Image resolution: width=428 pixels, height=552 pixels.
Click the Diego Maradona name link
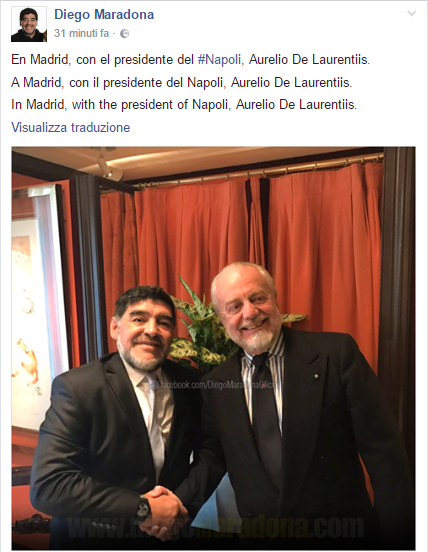tap(104, 14)
